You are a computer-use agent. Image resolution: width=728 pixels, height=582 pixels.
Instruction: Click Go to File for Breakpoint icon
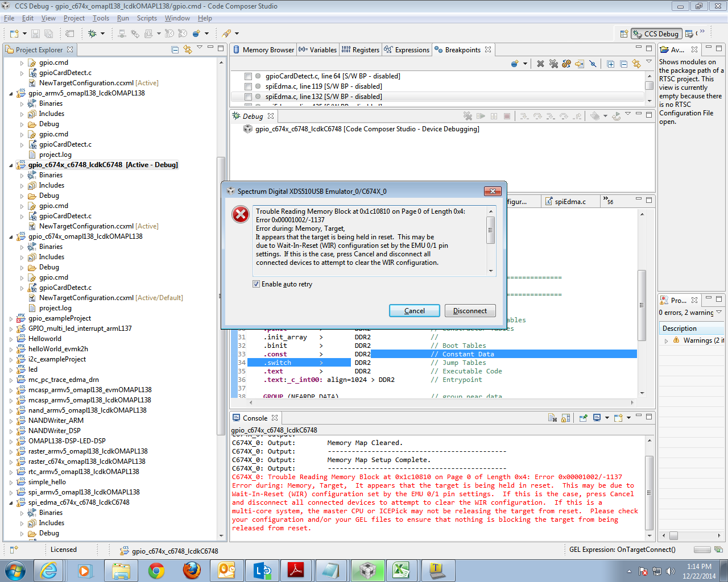(580, 64)
